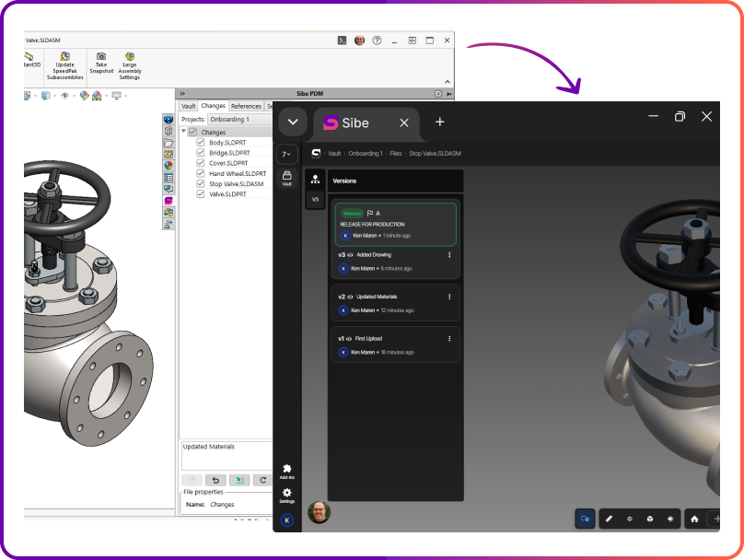Open the workspace switcher labeled 7
The image size is (744, 560).
point(286,154)
